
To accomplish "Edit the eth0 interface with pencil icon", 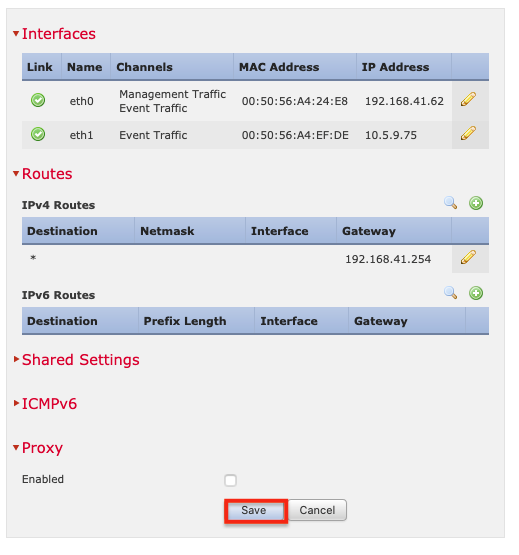I will [x=468, y=99].
